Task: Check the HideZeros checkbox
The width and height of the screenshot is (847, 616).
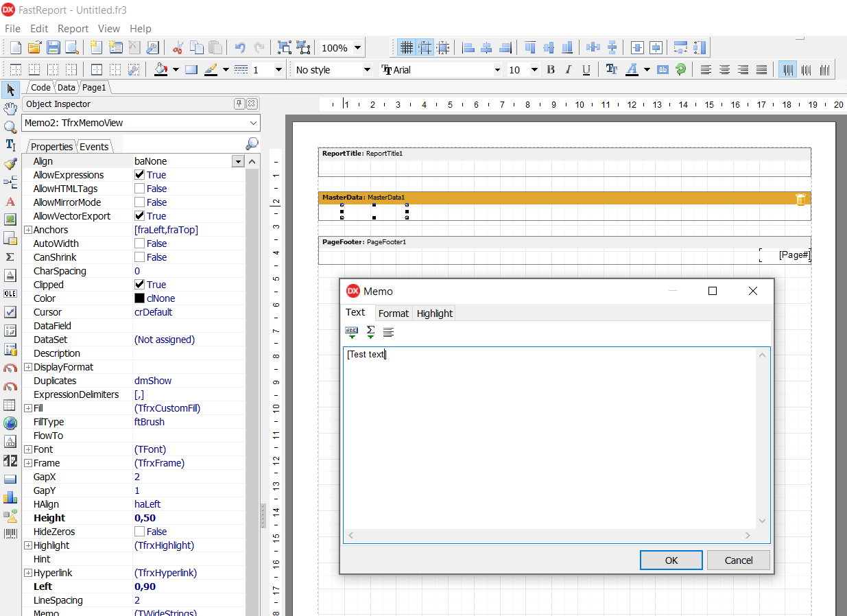Action: (139, 532)
